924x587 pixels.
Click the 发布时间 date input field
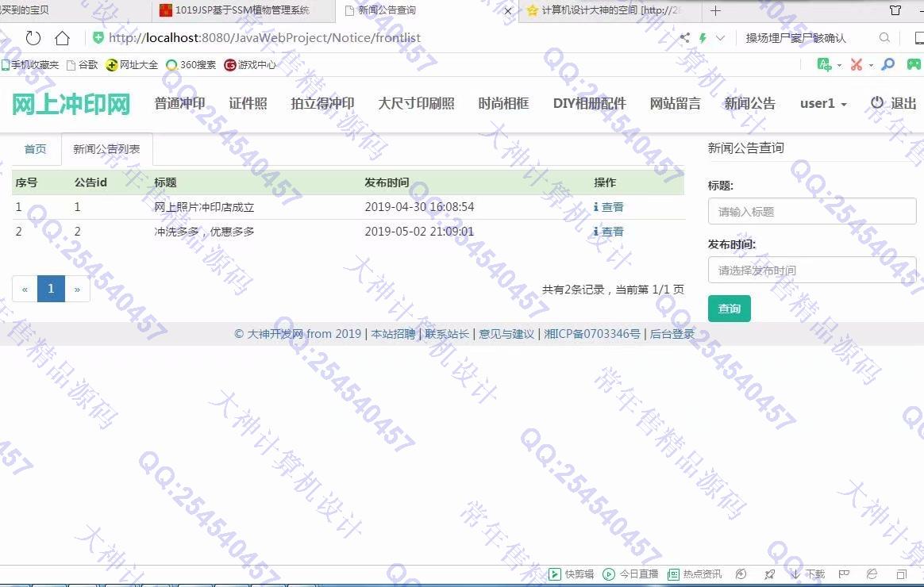pyautogui.click(x=812, y=270)
